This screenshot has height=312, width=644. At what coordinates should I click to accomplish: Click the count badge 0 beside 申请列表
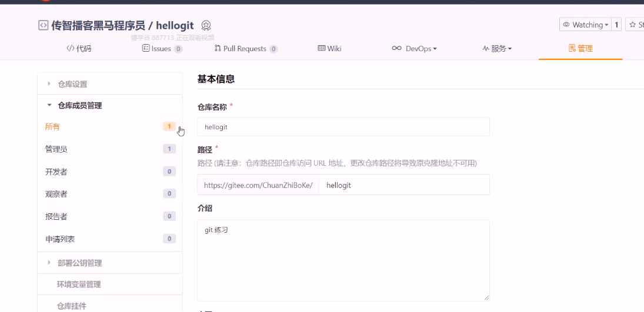pyautogui.click(x=169, y=239)
